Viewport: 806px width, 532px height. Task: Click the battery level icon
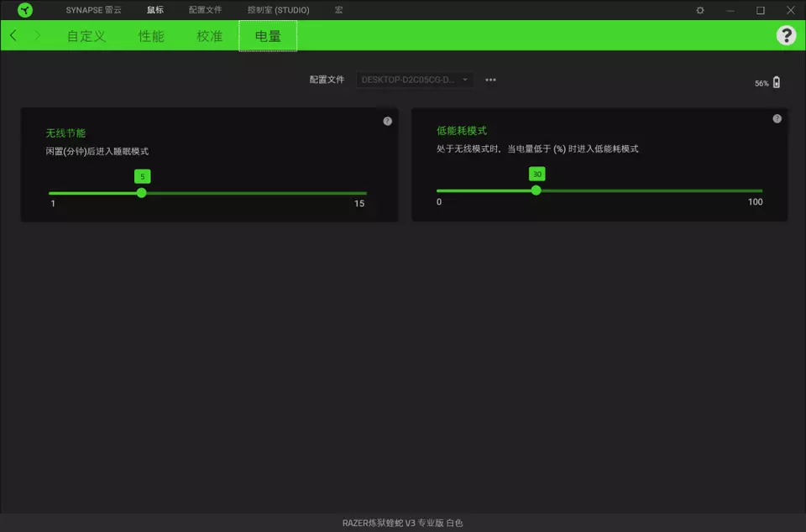click(776, 82)
